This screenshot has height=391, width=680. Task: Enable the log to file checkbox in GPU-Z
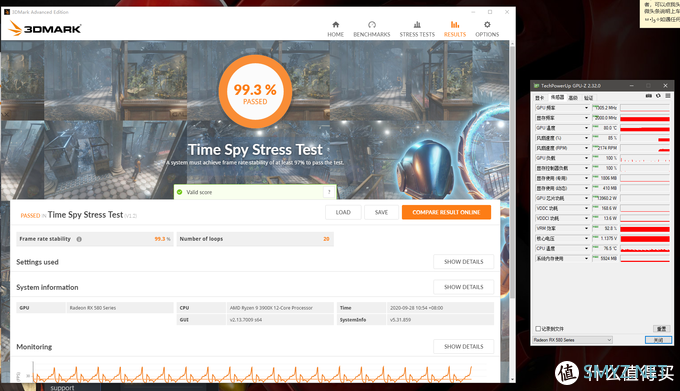(x=538, y=329)
